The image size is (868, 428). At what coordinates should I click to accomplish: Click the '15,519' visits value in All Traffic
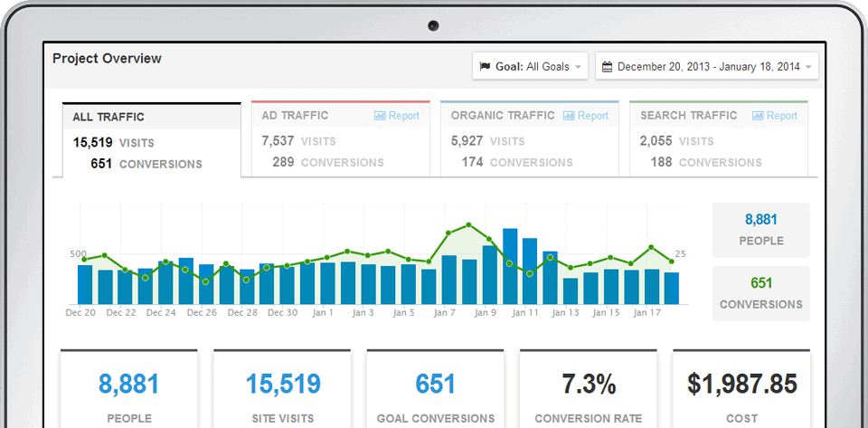pyautogui.click(x=93, y=143)
